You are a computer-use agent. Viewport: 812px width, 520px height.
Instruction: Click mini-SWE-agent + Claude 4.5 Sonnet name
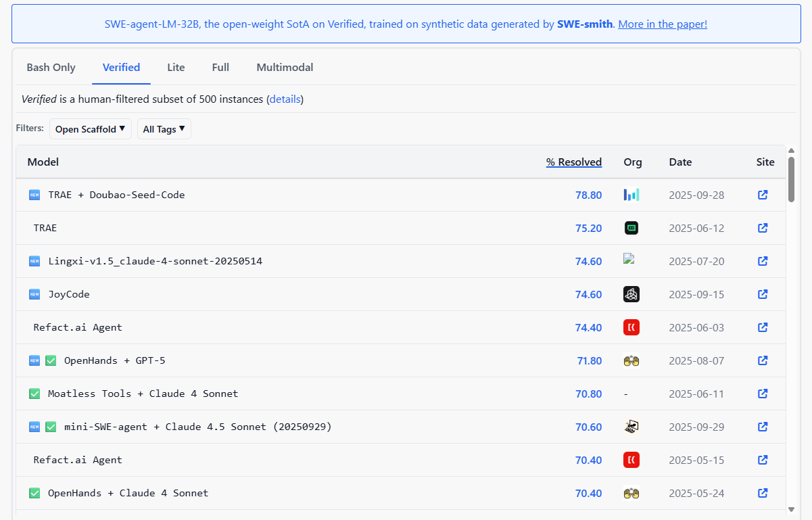[198, 427]
